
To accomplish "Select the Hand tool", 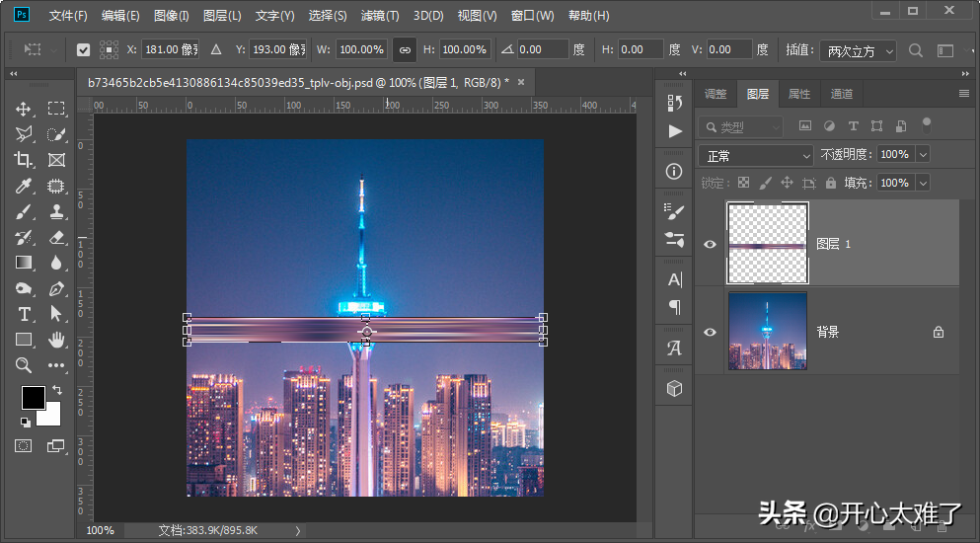I will [x=56, y=339].
